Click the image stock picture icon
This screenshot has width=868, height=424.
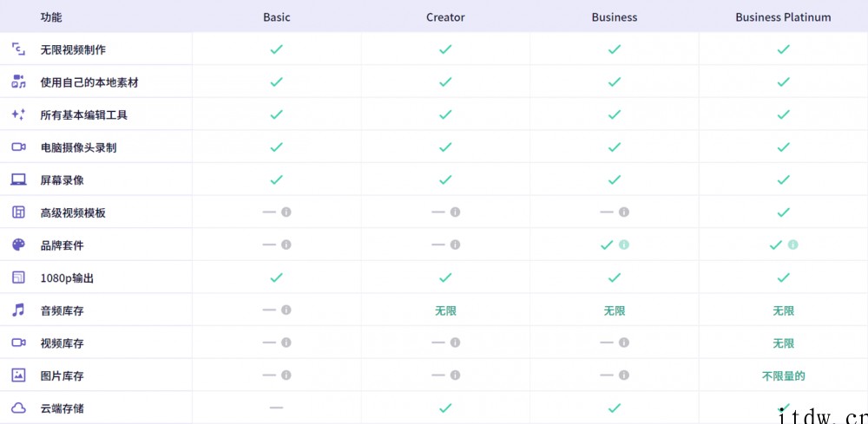point(19,375)
